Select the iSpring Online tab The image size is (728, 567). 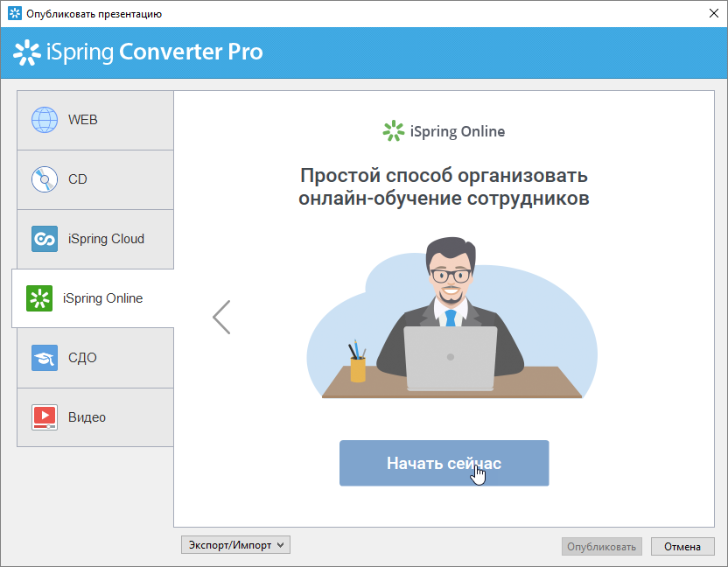93,298
